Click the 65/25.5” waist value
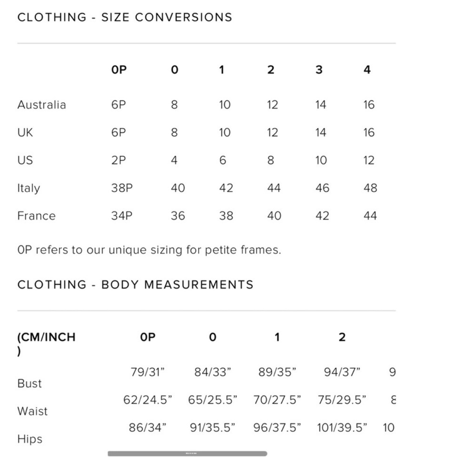Screen dimensions: 476x476 pyautogui.click(x=212, y=400)
